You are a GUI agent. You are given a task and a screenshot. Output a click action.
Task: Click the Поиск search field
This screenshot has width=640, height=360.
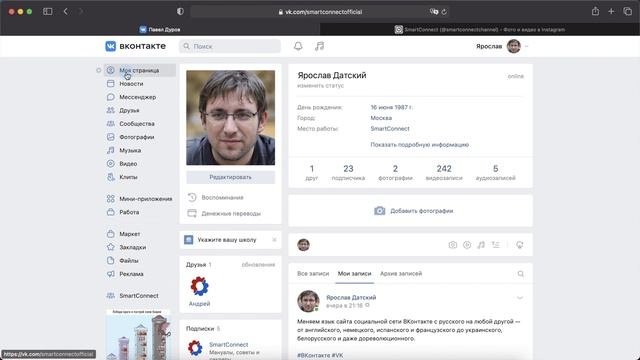coord(230,46)
